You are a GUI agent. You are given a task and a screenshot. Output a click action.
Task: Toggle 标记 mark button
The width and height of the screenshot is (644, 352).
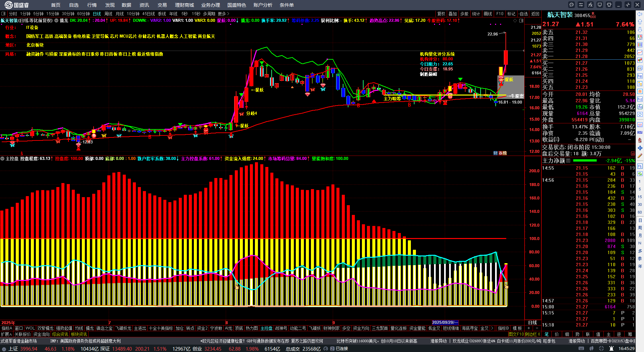tap(511, 14)
